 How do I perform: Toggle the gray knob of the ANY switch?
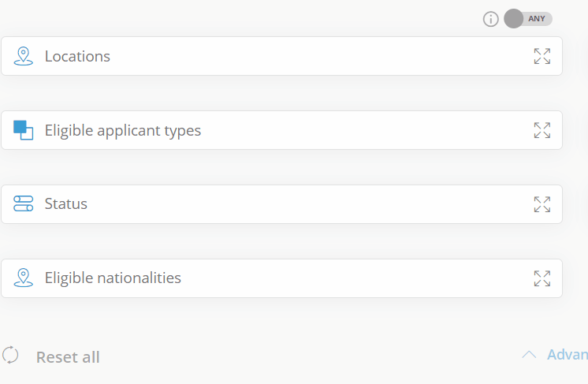click(513, 19)
